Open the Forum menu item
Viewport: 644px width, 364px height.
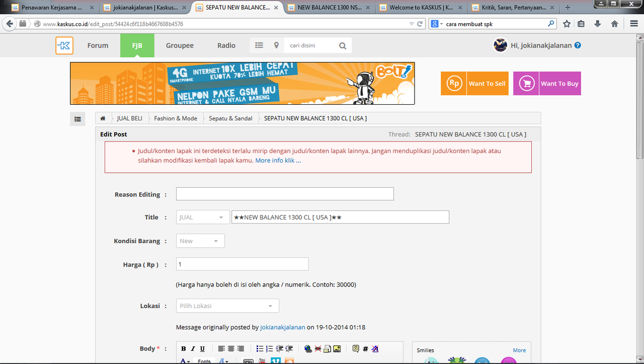pos(98,45)
